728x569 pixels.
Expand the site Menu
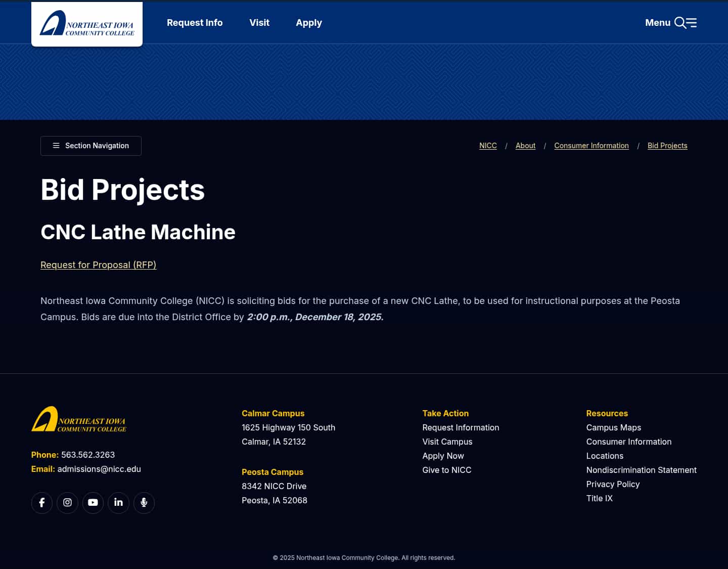(x=657, y=22)
